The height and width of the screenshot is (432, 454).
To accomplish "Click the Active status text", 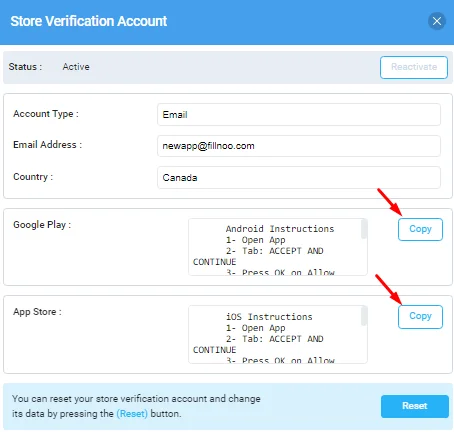I will (76, 67).
